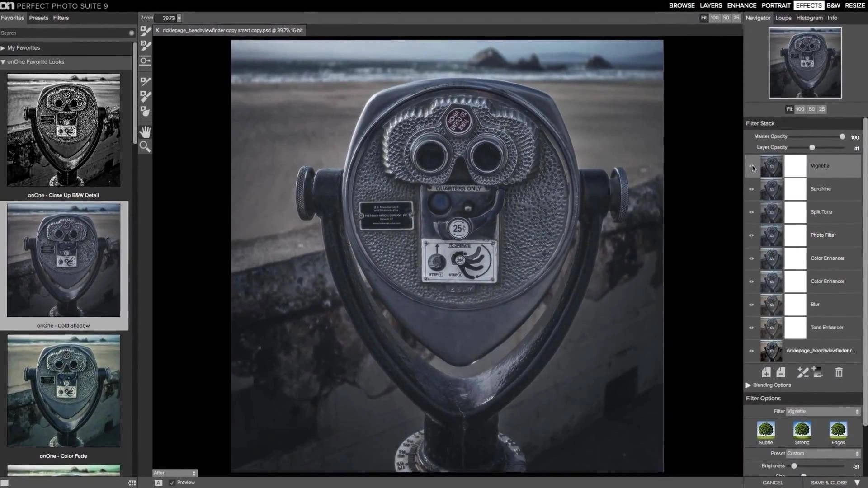The image size is (868, 488).
Task: Hide the Sunshine filter layer
Action: (x=751, y=189)
